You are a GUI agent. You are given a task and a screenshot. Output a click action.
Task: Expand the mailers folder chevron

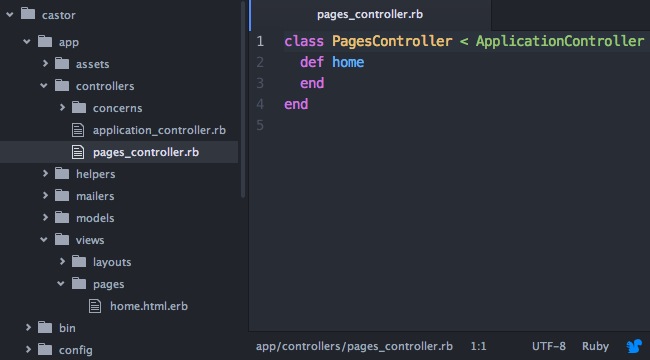pos(45,195)
